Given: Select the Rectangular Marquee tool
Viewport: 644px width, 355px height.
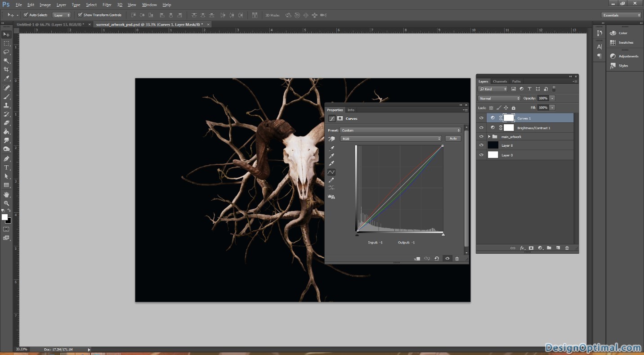Looking at the screenshot, I should point(6,43).
